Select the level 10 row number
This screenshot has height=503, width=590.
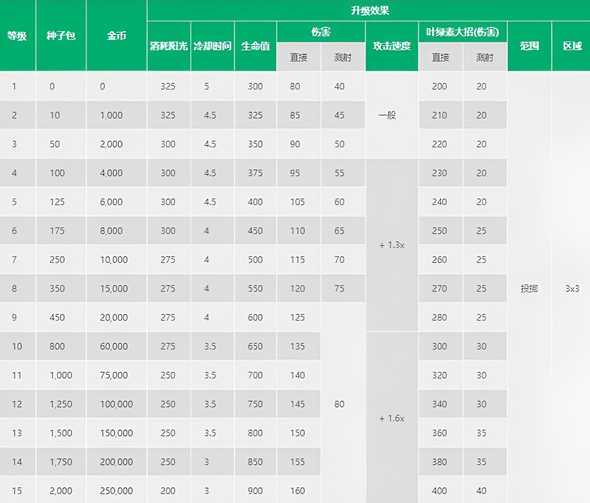pos(17,346)
